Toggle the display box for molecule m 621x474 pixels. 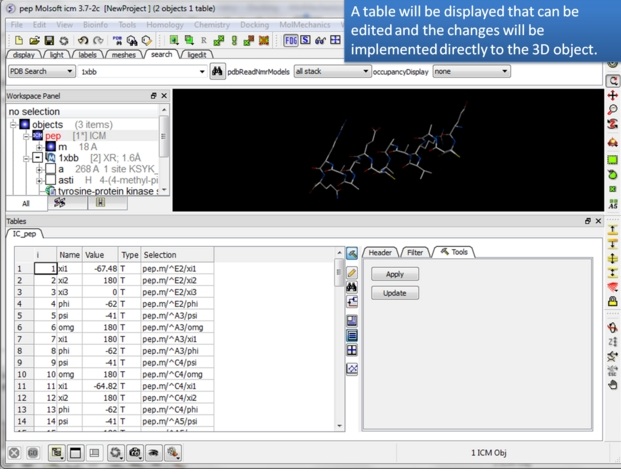click(50, 147)
